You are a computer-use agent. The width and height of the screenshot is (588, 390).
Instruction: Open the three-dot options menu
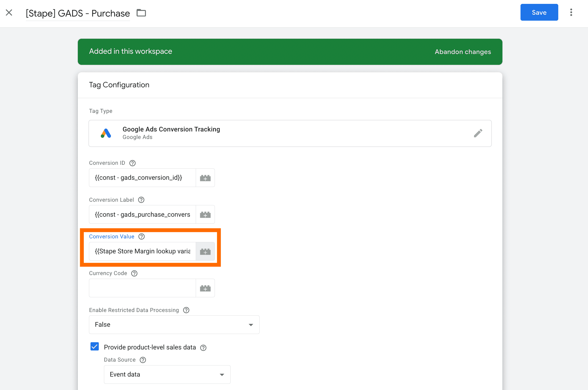[571, 12]
